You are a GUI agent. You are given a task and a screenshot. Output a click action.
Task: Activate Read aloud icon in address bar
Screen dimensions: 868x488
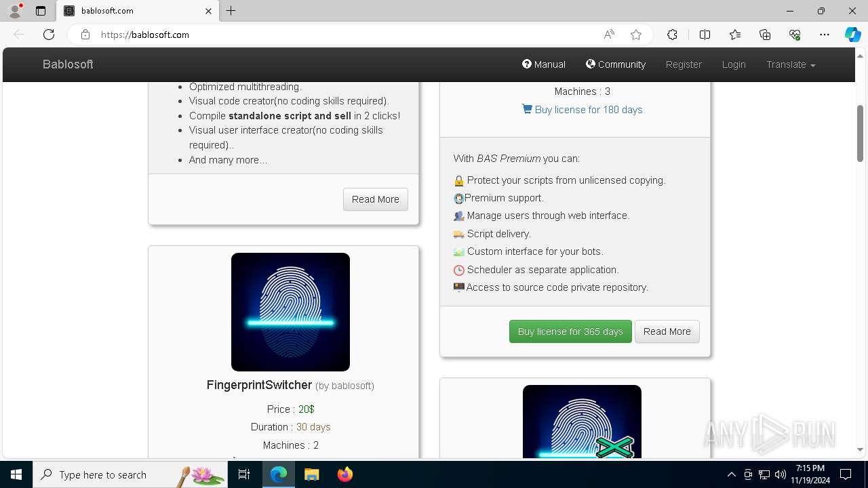(x=609, y=35)
